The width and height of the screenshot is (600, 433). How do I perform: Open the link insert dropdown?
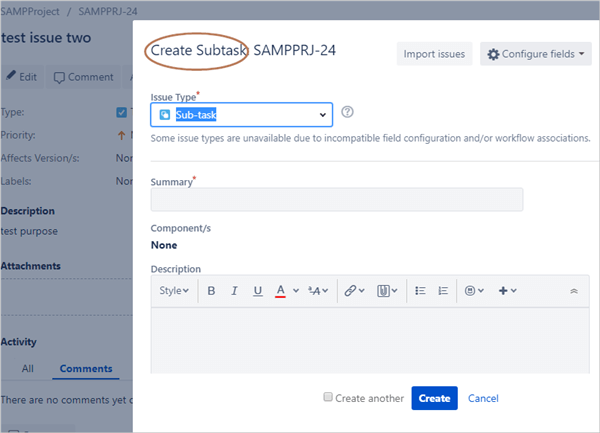[354, 291]
